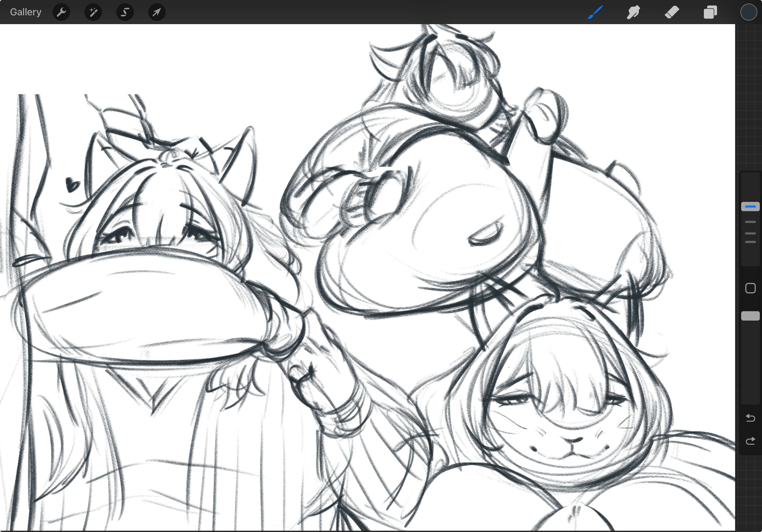Click empty opacity track below its handle
The image size is (762, 532).
pyautogui.click(x=750, y=362)
